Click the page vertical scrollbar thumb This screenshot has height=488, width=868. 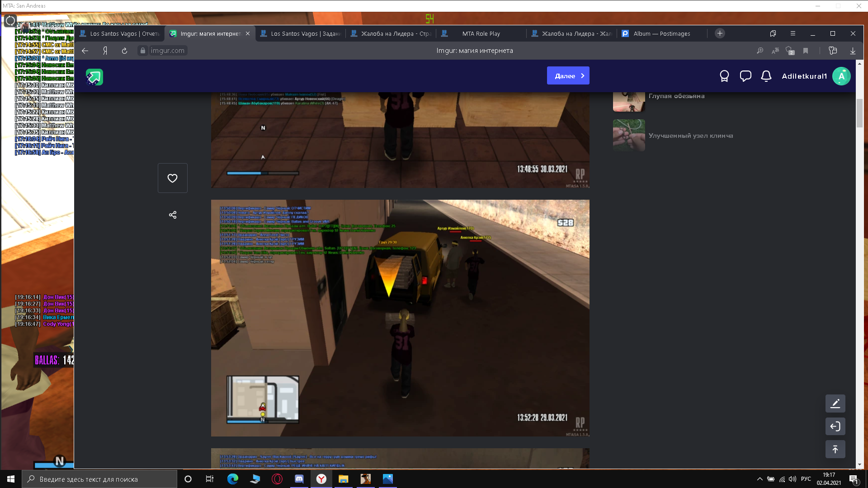[859, 113]
